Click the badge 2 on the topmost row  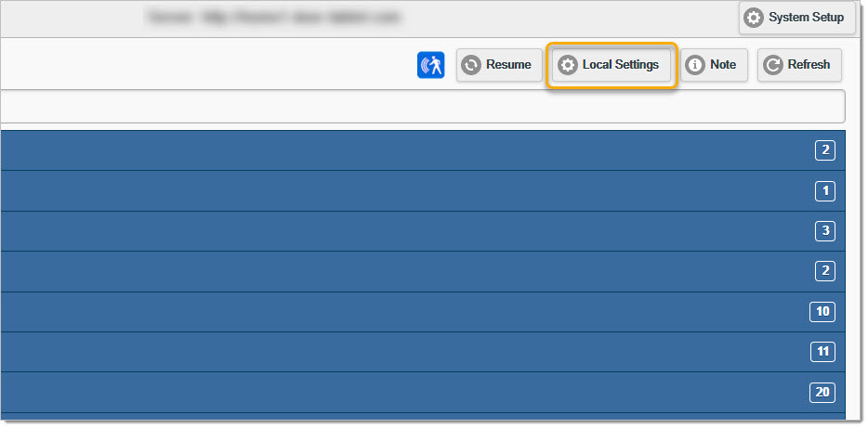click(825, 151)
